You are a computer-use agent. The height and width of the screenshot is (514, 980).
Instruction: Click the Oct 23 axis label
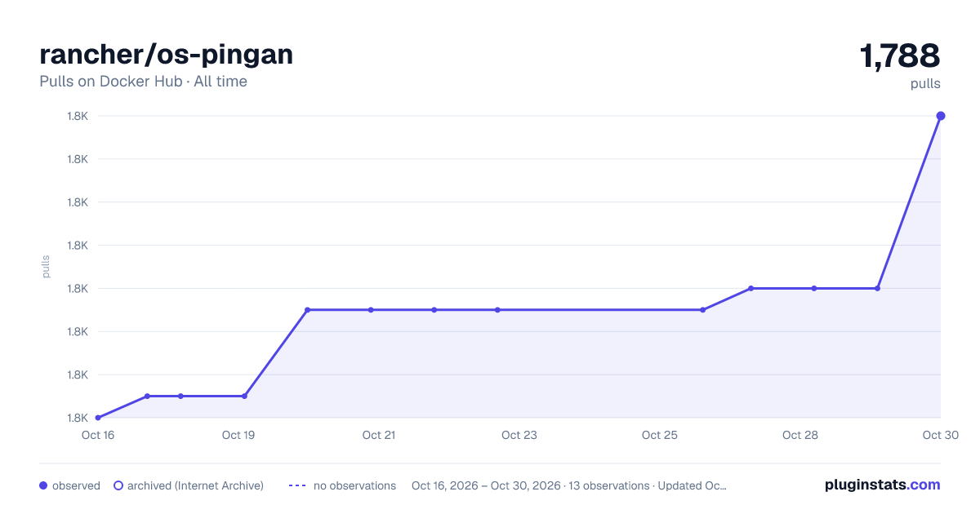click(x=519, y=435)
